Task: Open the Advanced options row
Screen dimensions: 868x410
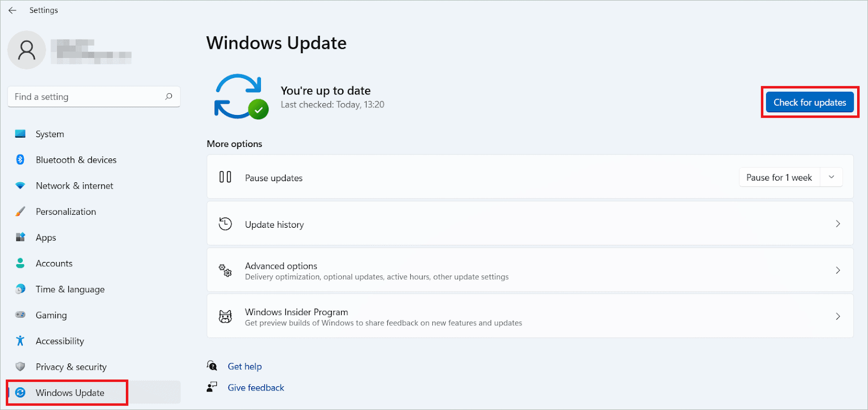Action: click(530, 270)
